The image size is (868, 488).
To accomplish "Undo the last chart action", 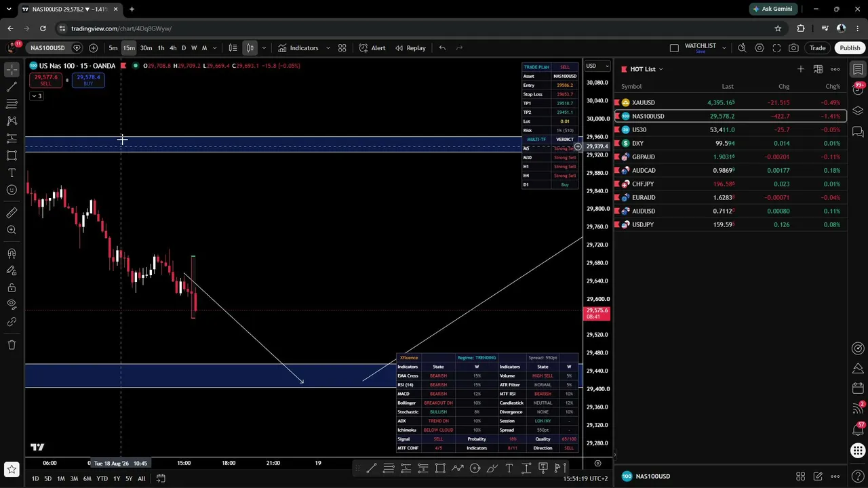I will coord(442,48).
